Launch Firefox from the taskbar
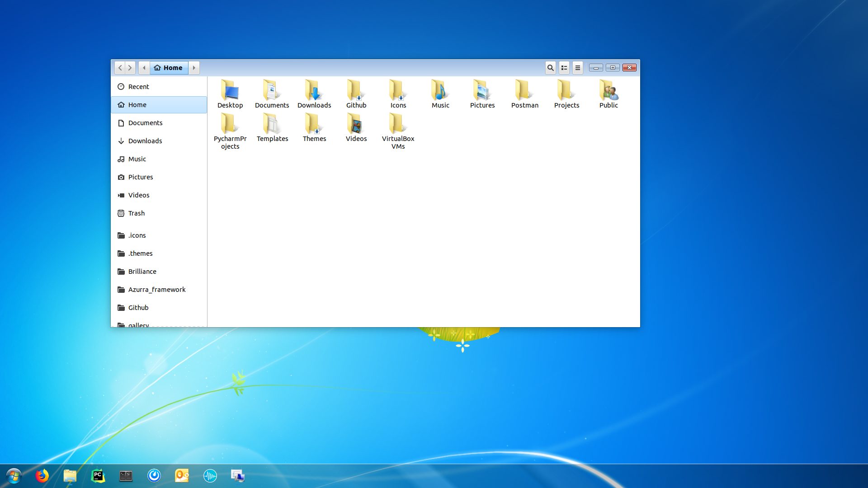Image resolution: width=868 pixels, height=488 pixels. click(x=42, y=476)
